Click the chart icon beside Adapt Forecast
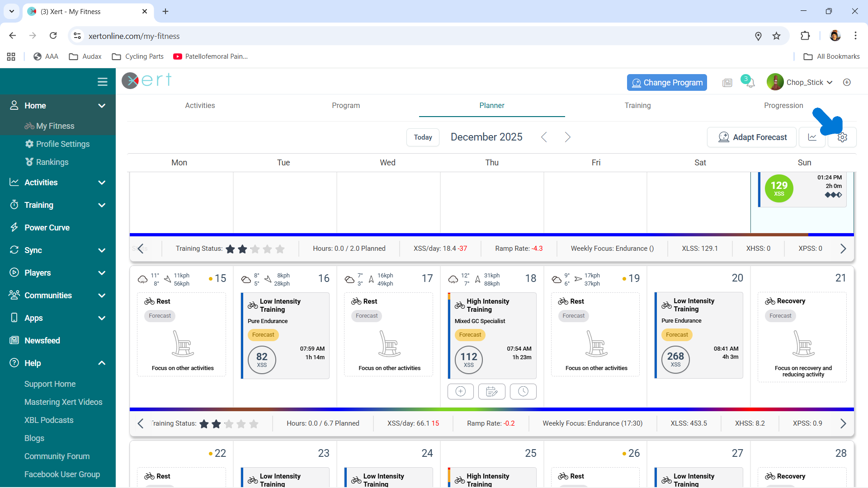This screenshot has width=868, height=488. tap(812, 137)
